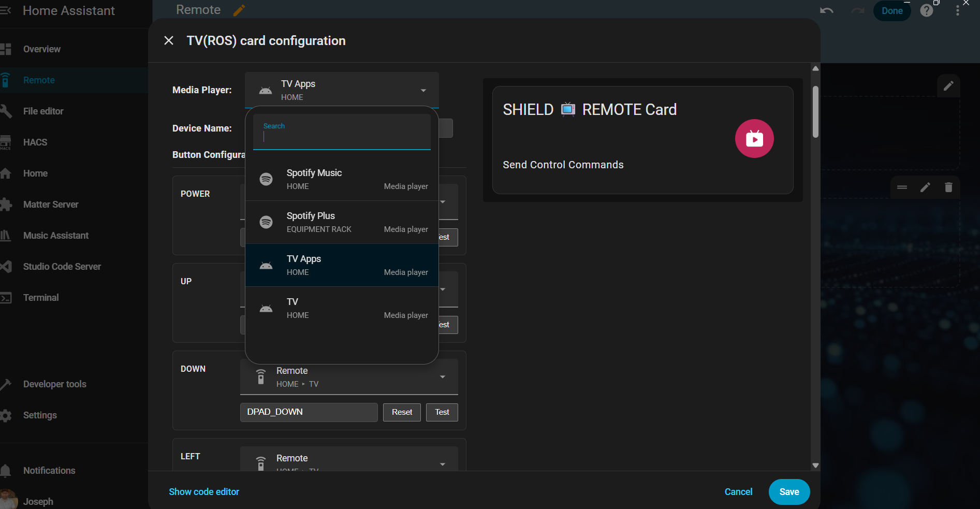Click the undo arrow in top bar
The height and width of the screenshot is (509, 980).
click(x=826, y=11)
